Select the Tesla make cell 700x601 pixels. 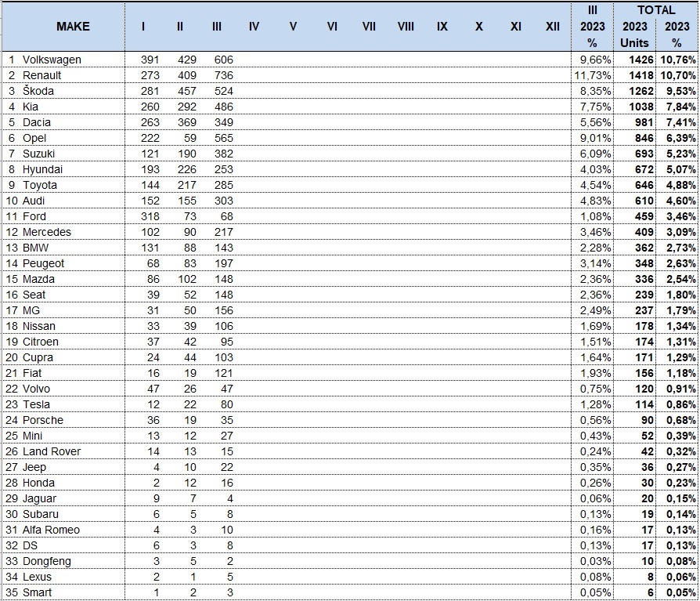click(64, 404)
